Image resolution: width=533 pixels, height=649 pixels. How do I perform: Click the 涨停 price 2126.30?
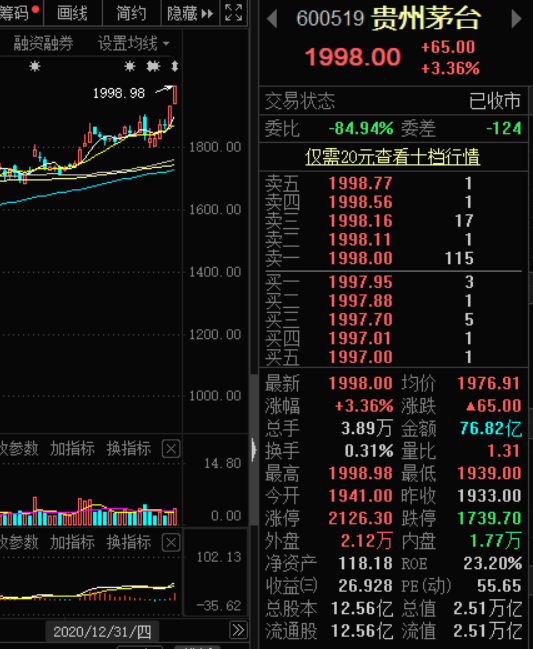pos(360,518)
